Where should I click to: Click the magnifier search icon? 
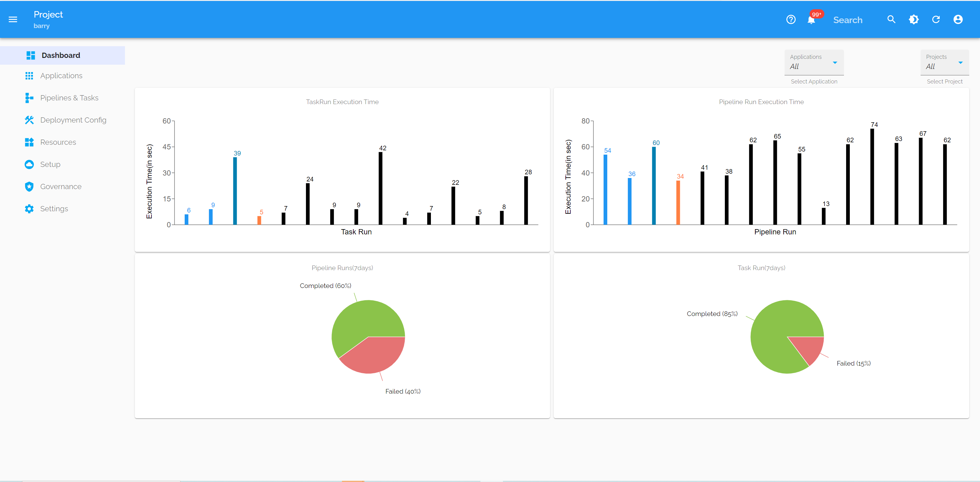coord(891,19)
